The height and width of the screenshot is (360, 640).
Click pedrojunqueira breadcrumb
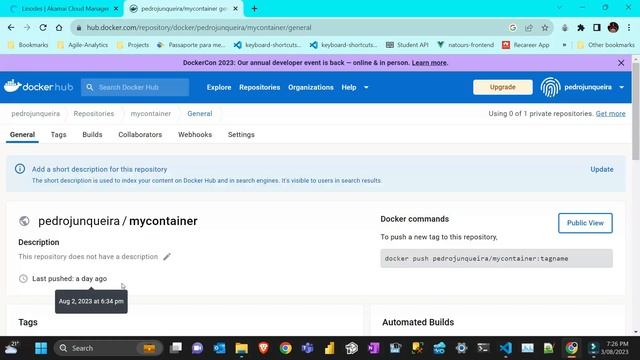(x=36, y=113)
